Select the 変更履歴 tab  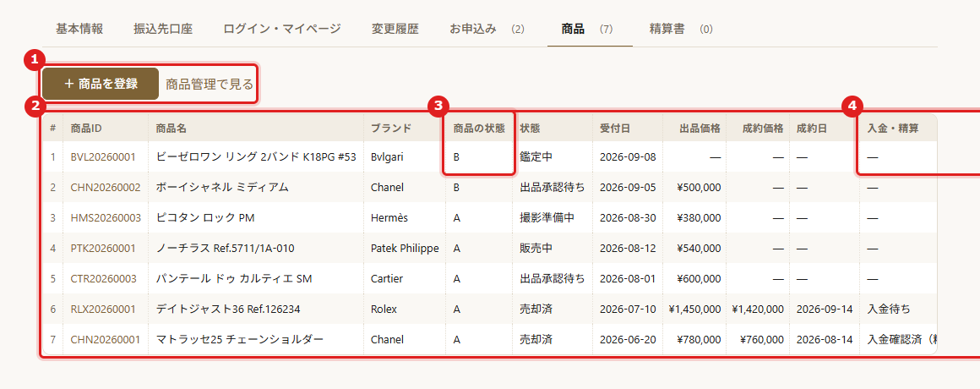click(x=395, y=29)
